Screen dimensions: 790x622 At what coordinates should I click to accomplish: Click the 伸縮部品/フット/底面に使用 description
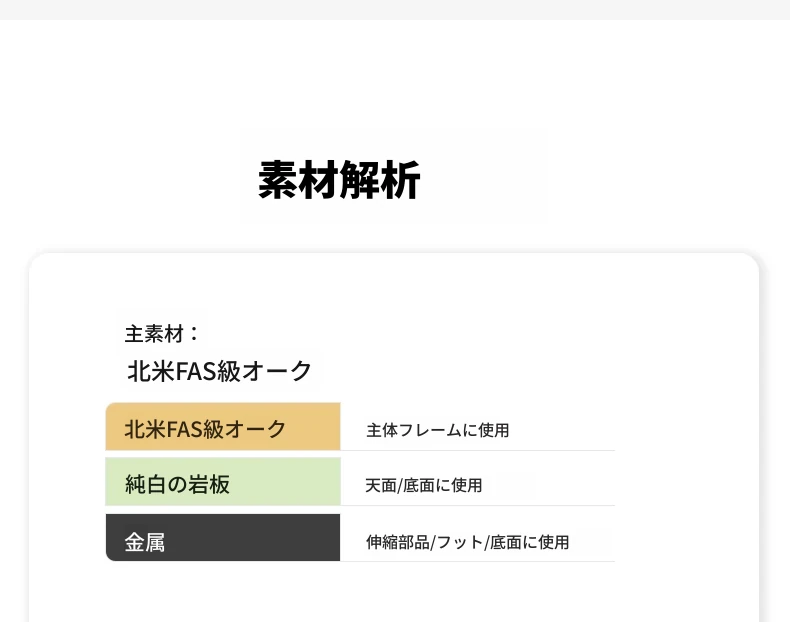(x=468, y=542)
